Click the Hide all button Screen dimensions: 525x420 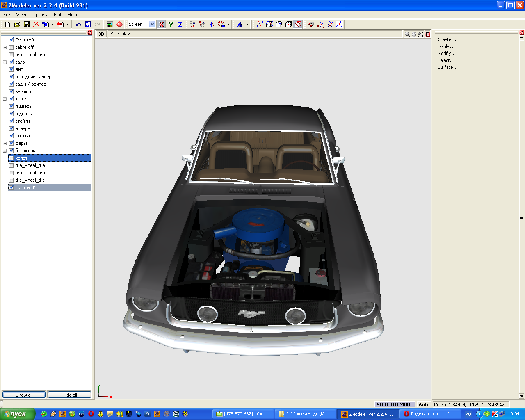click(69, 395)
